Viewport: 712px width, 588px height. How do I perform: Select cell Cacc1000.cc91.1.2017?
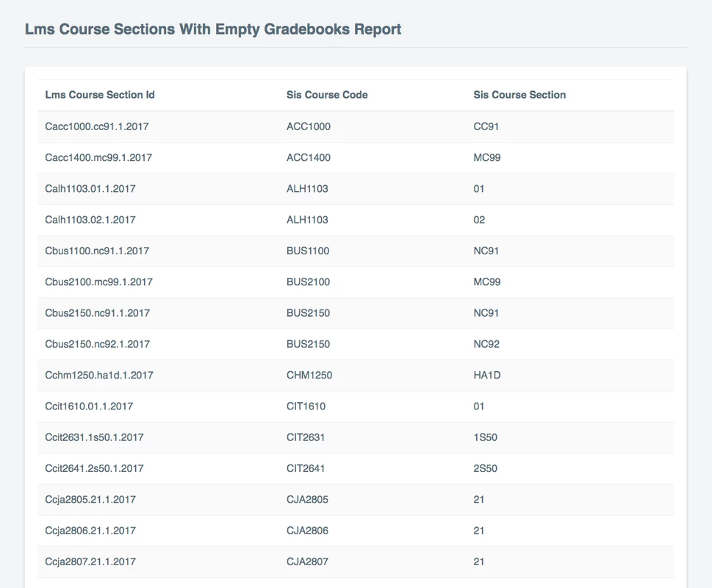coord(97,126)
